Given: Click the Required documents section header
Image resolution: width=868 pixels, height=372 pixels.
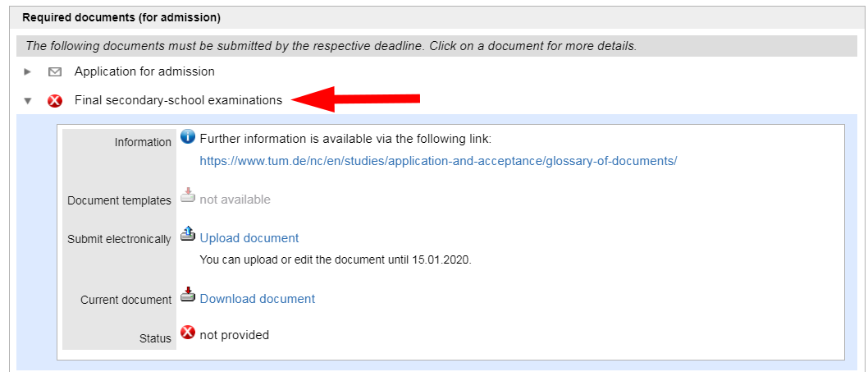Looking at the screenshot, I should coord(121,17).
